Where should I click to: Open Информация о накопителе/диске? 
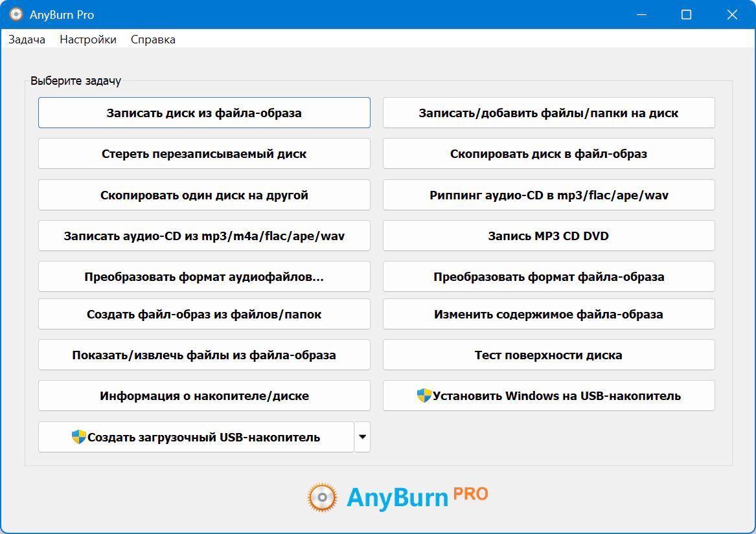(x=205, y=395)
